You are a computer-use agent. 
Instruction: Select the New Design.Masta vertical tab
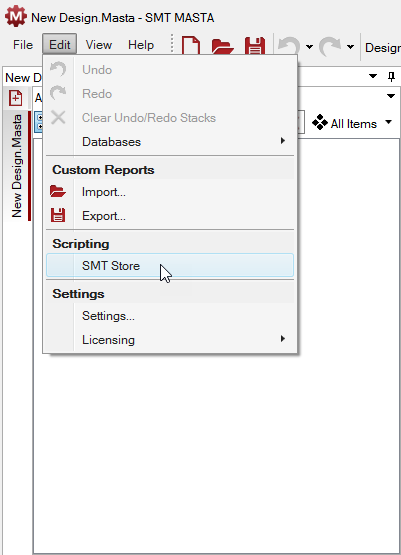[x=17, y=166]
